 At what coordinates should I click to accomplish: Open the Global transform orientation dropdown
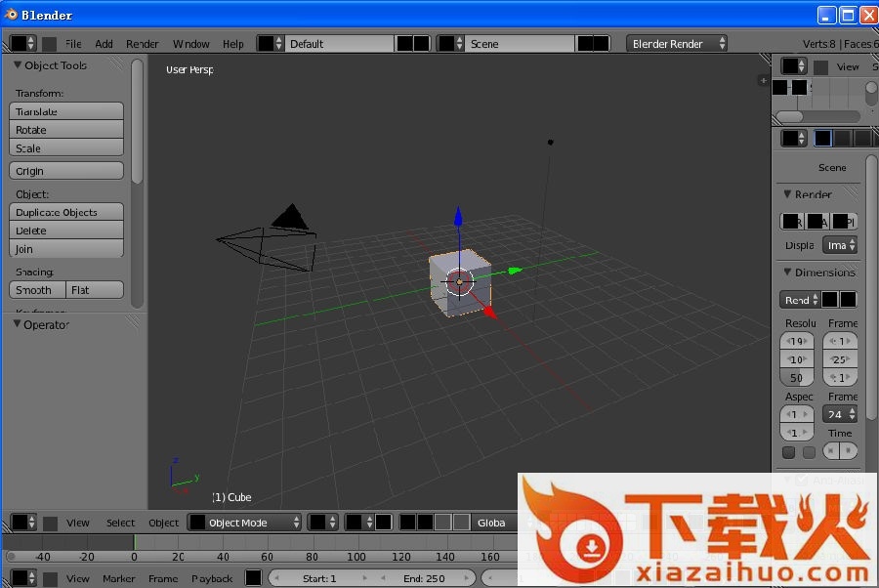(x=494, y=523)
